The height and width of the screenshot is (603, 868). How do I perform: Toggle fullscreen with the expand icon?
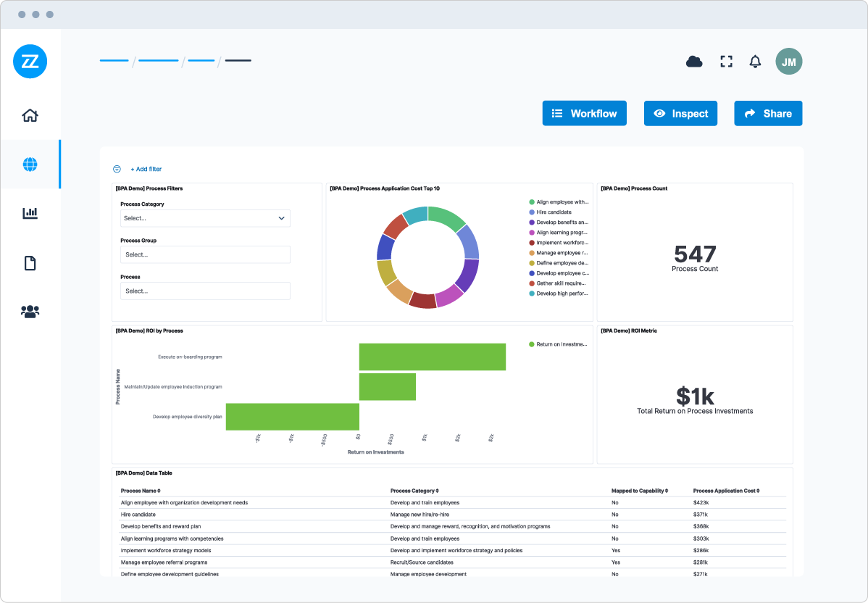726,62
